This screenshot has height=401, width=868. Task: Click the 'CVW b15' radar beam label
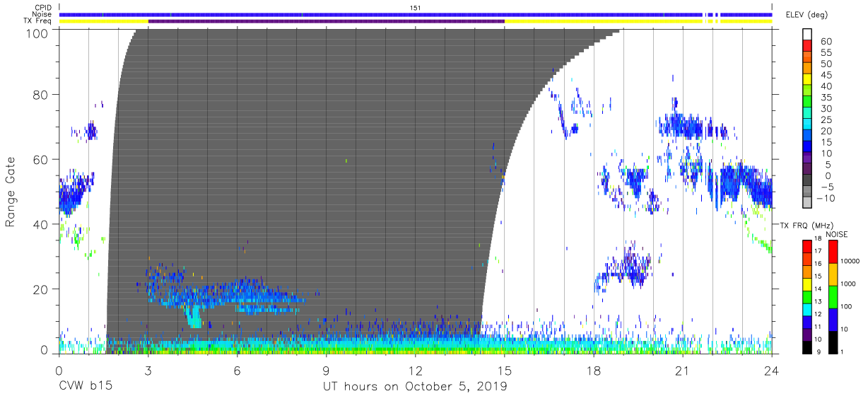coord(86,387)
